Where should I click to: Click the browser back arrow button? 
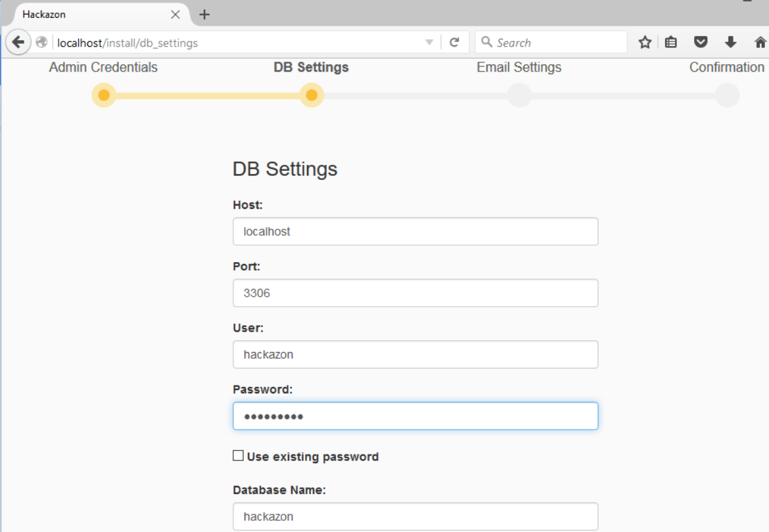tap(18, 42)
